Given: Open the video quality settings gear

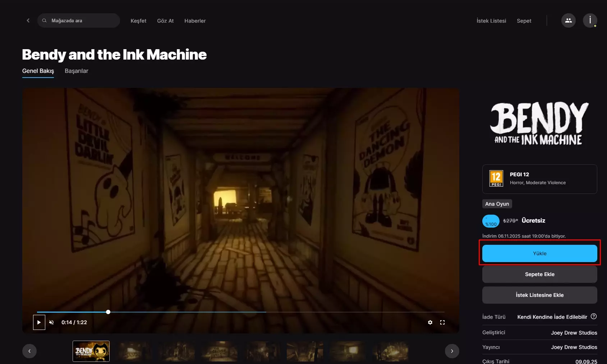Looking at the screenshot, I should 430,322.
